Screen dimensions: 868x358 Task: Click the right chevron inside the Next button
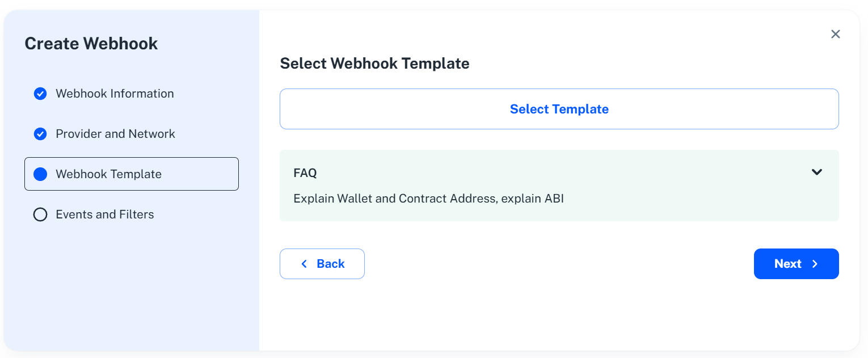coord(815,263)
